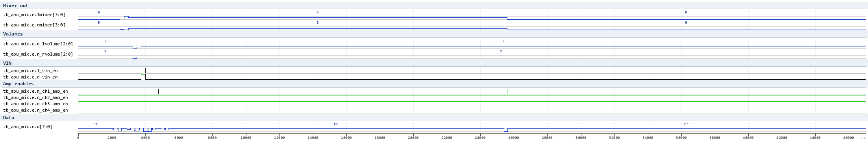This screenshot has width=868, height=142.
Task: Click signal name tb_apu_mix.e.rmixer[3:0]
Action: coord(34,25)
